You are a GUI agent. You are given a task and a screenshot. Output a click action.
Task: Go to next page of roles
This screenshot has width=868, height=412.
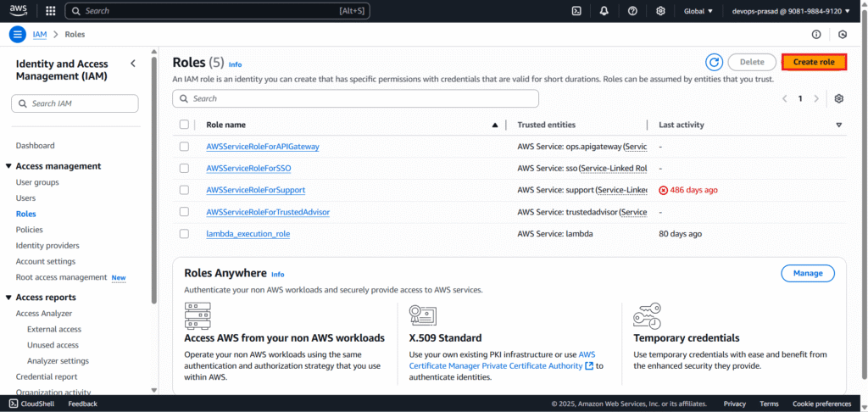click(816, 98)
